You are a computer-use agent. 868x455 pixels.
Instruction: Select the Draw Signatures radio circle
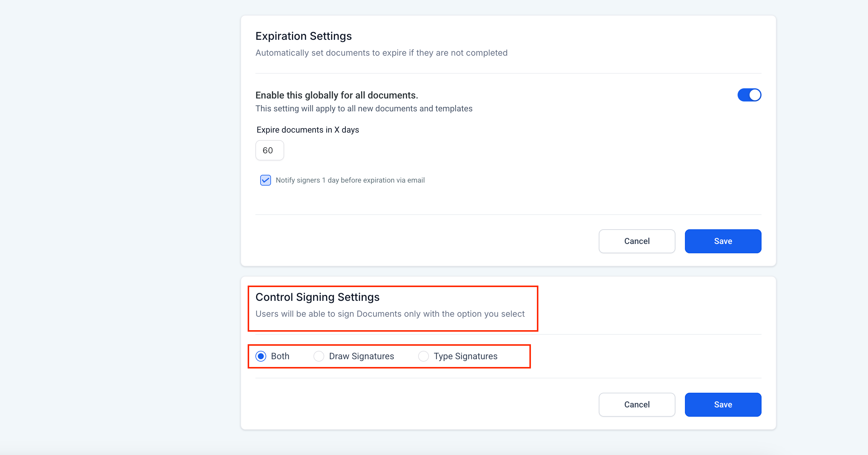319,356
